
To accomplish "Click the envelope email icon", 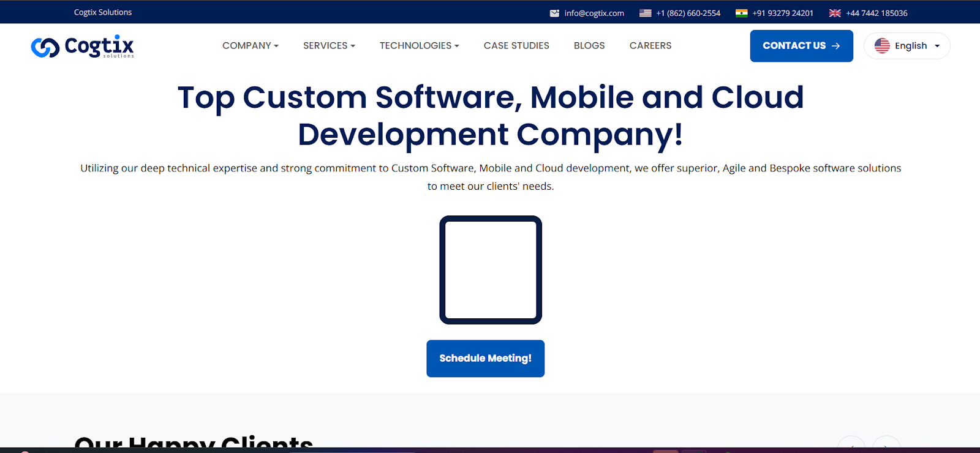I will click(x=554, y=13).
